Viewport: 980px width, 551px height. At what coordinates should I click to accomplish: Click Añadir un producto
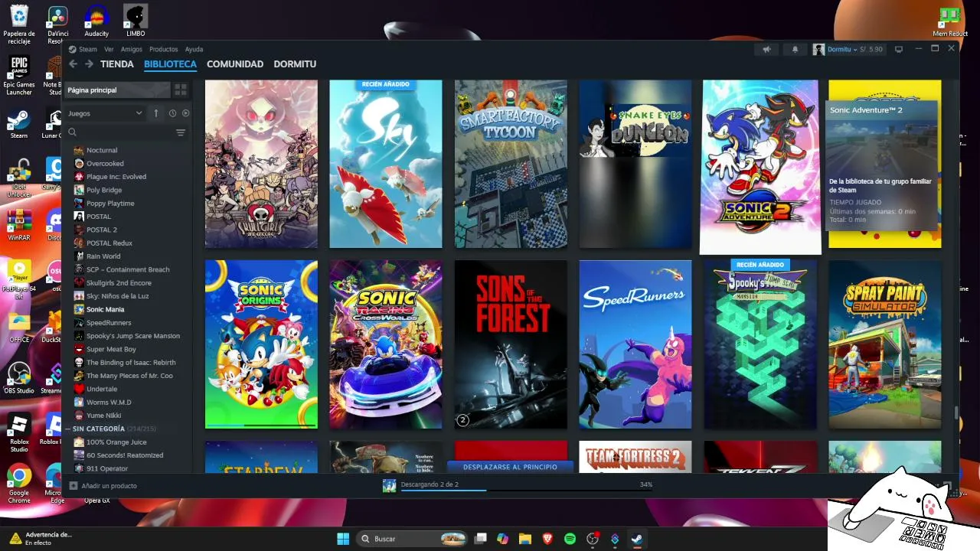pyautogui.click(x=109, y=486)
